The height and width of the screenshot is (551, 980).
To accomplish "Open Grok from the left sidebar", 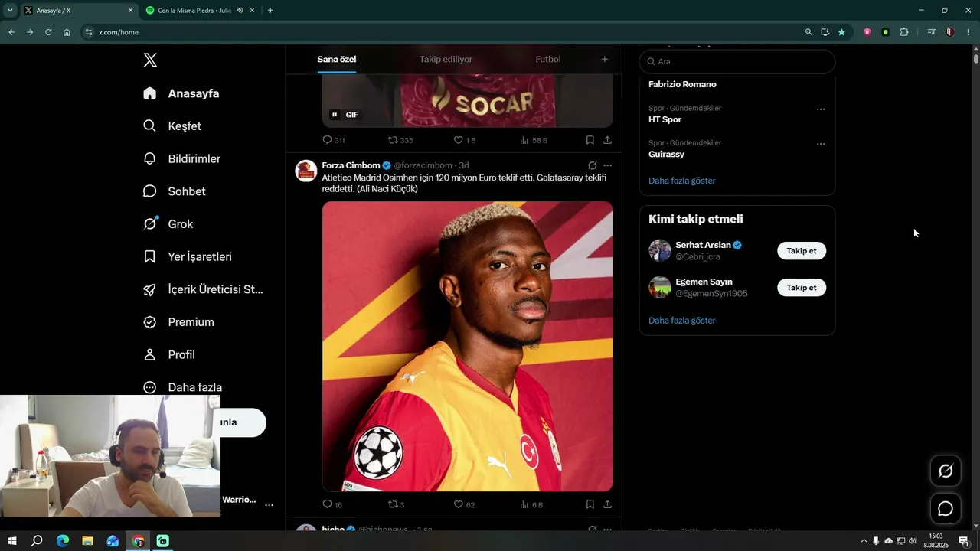I will (168, 224).
